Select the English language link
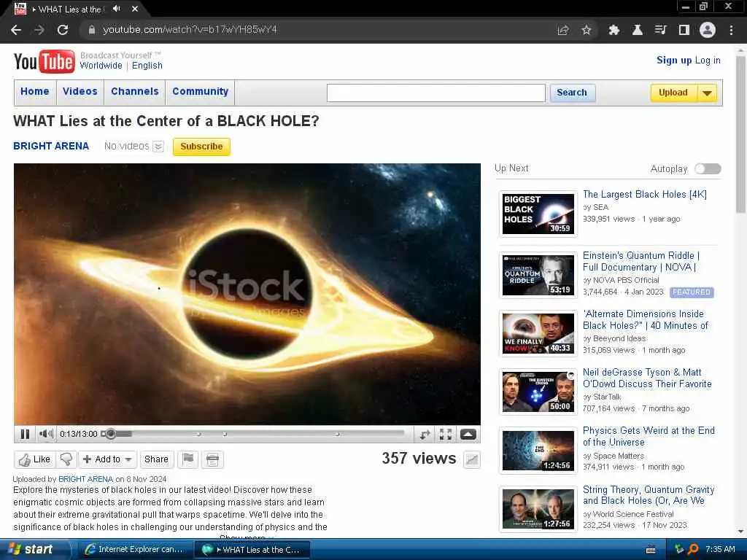Screen dimensions: 747x560 [x=147, y=65]
